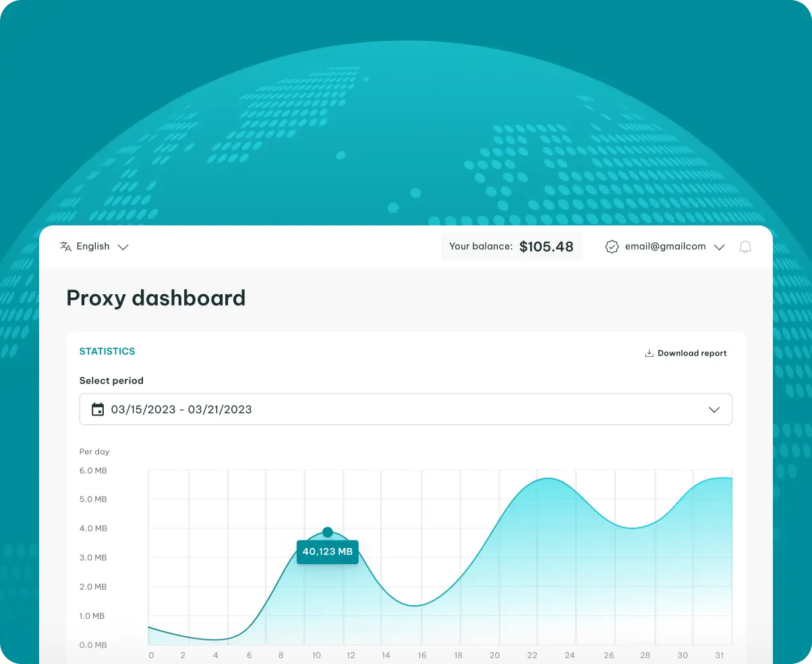The image size is (812, 664).
Task: Click the 40,123 MB tooltip on the chart
Action: click(328, 551)
